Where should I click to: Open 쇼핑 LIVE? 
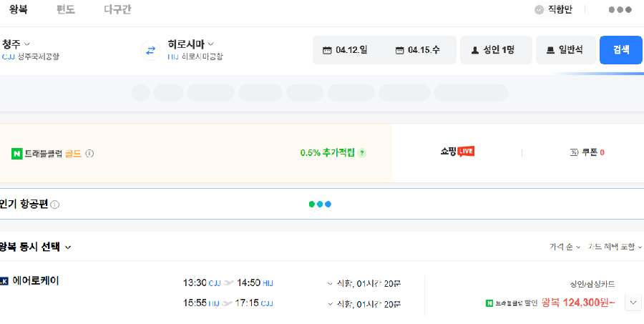coord(457,152)
